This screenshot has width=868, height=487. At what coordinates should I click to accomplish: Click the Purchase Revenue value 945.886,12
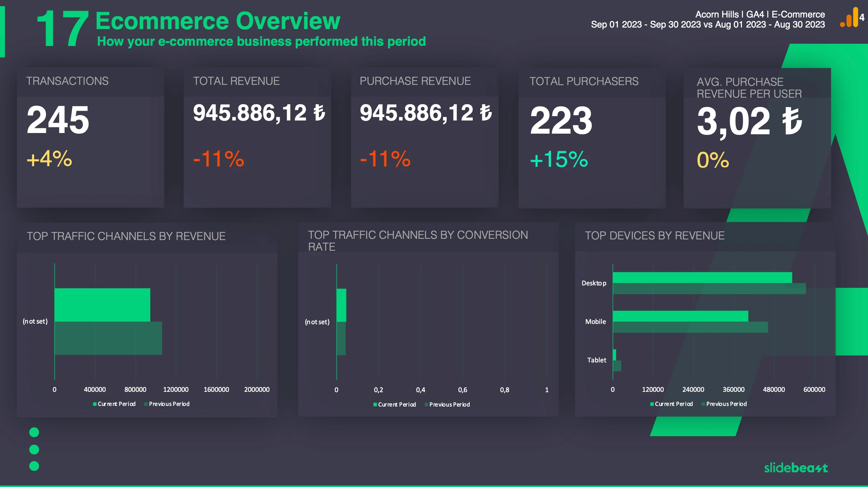[x=426, y=113]
